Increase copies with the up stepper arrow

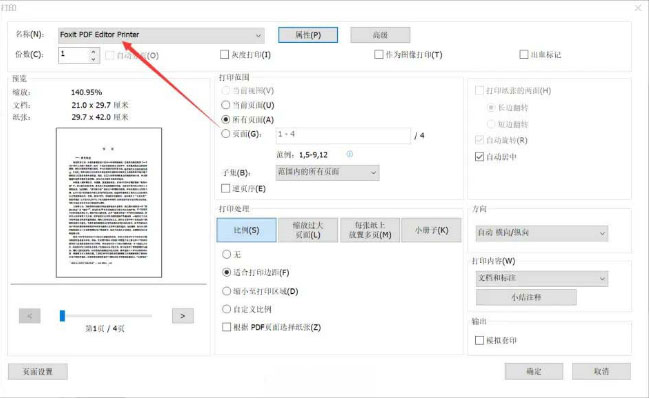(x=93, y=51)
